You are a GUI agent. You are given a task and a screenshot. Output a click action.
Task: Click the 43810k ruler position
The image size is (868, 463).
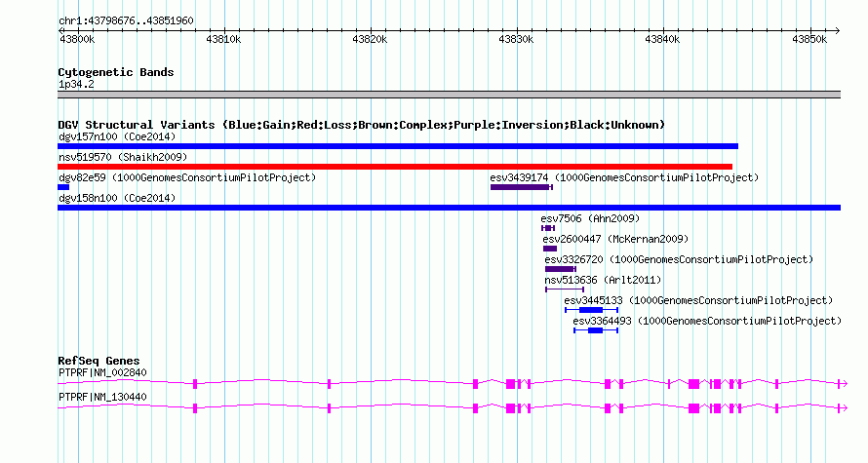click(223, 39)
